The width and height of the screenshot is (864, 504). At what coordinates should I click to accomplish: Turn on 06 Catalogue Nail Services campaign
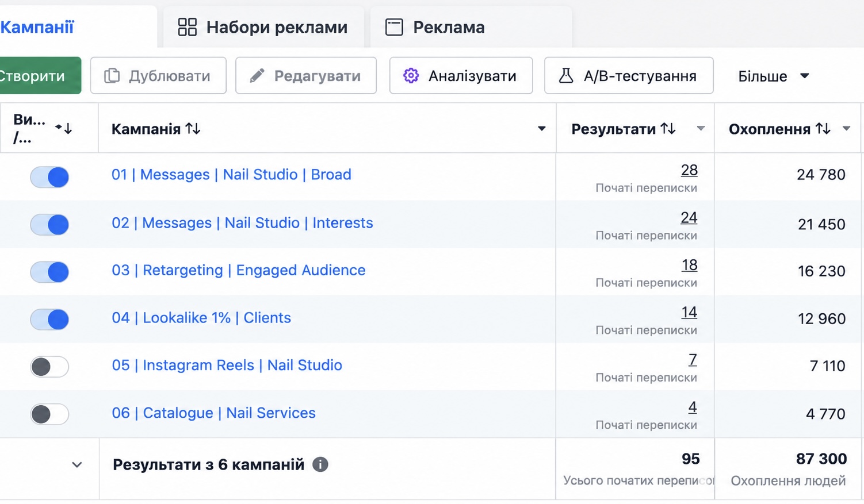tap(49, 414)
